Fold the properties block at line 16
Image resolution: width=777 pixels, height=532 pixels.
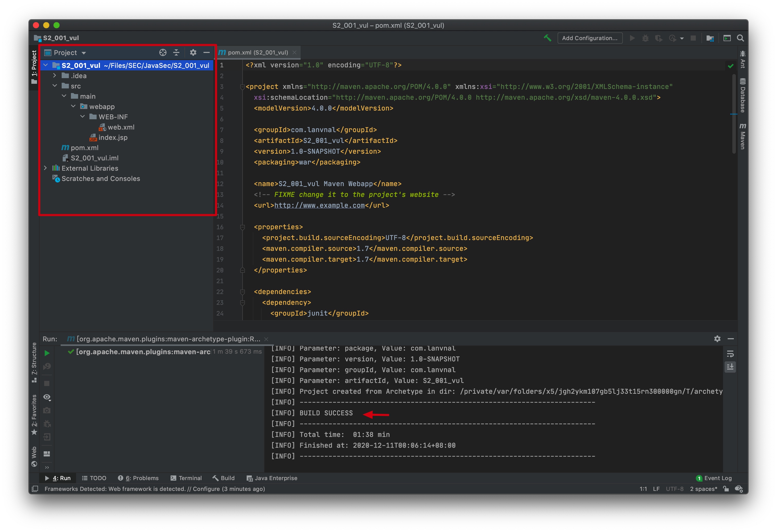tap(242, 227)
